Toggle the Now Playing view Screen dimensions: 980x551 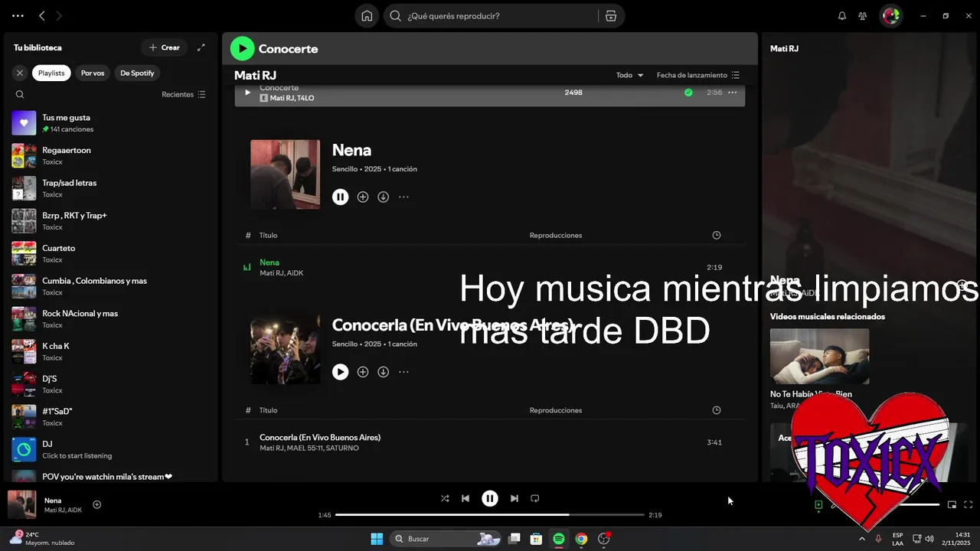818,504
